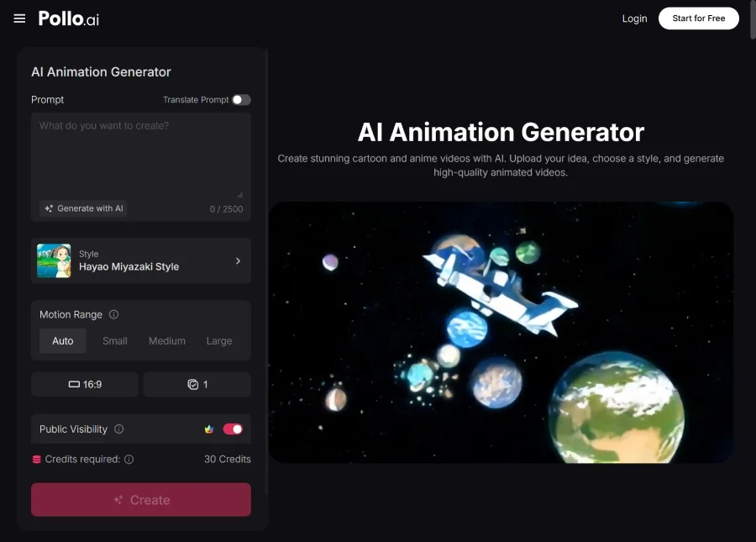Screen dimensions: 756x542
Task: Click the Hayao Miyazaki Style label
Action: point(129,266)
